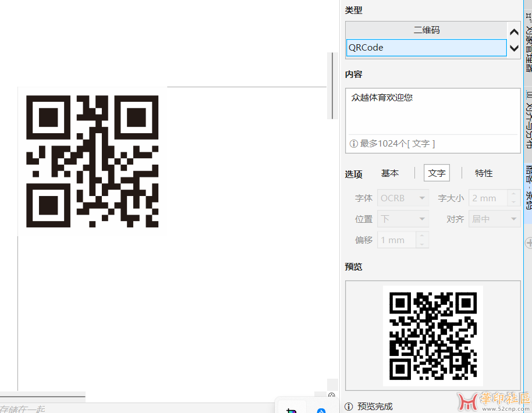Image resolution: width=532 pixels, height=413 pixels.
Task: Open the 字体 OCRB font dropdown
Action: pos(403,198)
